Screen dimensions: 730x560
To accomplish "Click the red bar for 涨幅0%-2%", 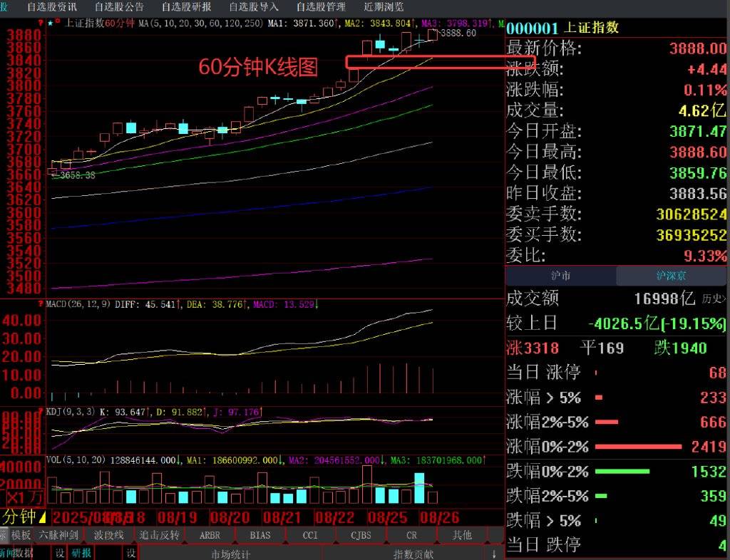I will coord(638,447).
